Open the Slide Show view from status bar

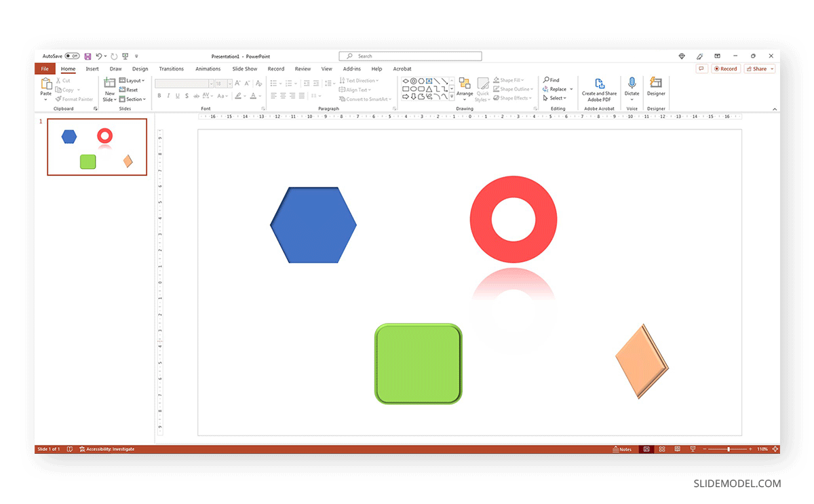point(693,448)
